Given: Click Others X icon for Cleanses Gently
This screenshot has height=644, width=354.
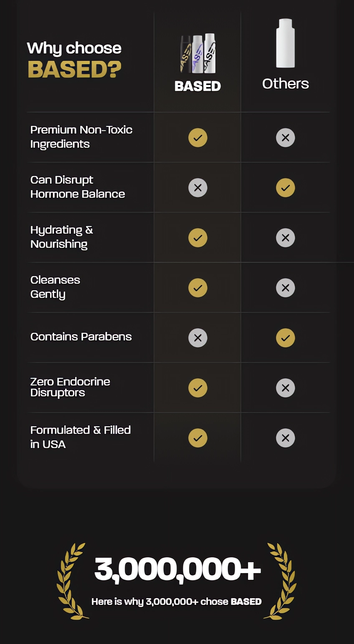Looking at the screenshot, I should click(x=286, y=288).
